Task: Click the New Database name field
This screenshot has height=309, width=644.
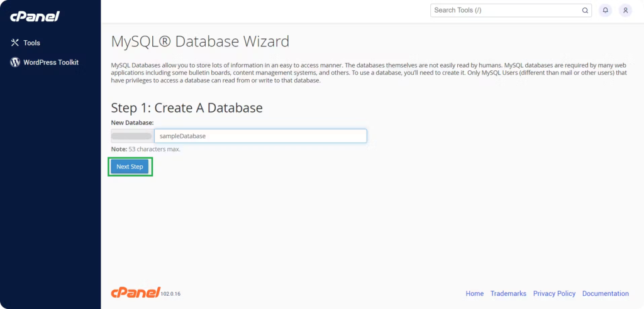Action: click(260, 136)
